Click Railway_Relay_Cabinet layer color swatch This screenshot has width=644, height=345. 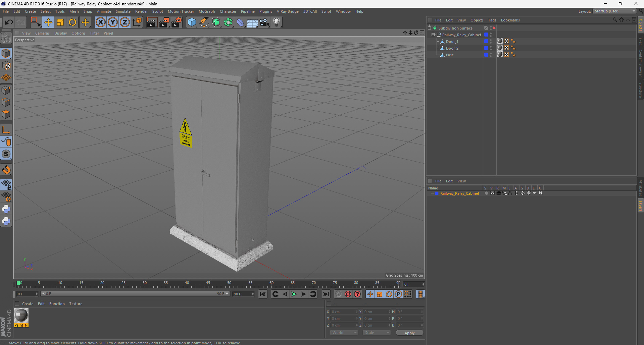tap(437, 193)
